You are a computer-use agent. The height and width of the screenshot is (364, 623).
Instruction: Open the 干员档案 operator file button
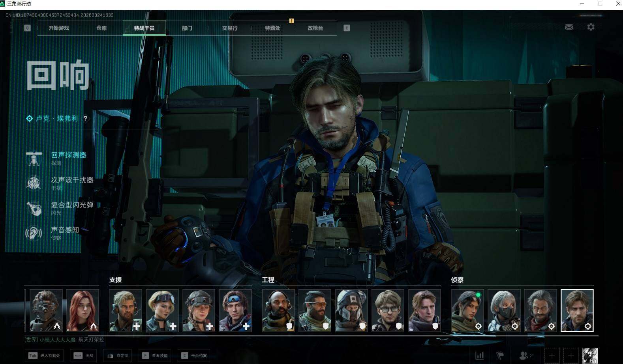point(194,355)
